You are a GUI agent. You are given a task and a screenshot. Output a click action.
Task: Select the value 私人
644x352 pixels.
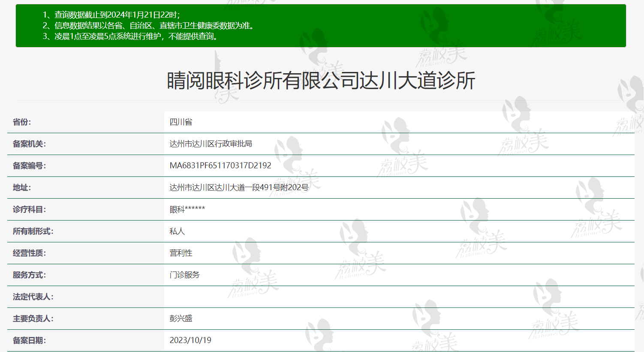click(x=177, y=231)
